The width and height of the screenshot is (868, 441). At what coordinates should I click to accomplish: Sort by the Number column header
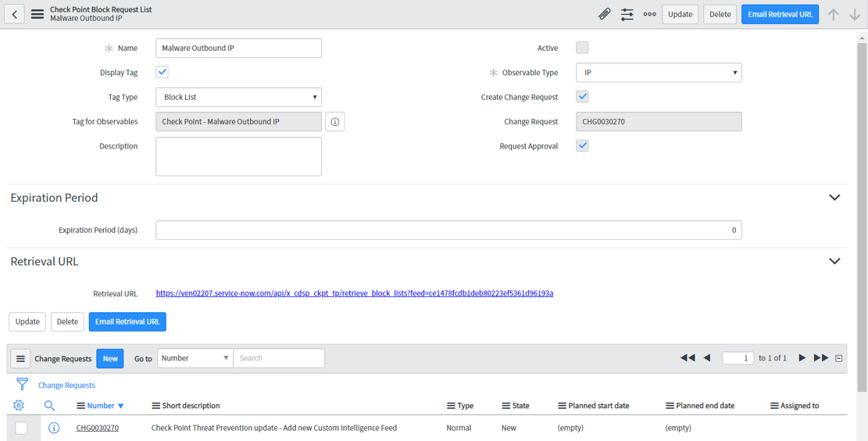pos(101,406)
